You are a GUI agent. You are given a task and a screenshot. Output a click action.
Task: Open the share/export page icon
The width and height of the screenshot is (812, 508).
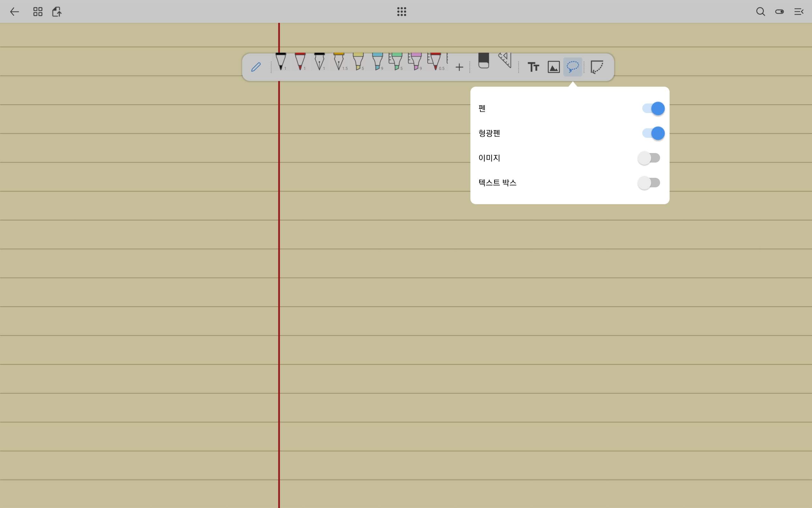pyautogui.click(x=57, y=12)
